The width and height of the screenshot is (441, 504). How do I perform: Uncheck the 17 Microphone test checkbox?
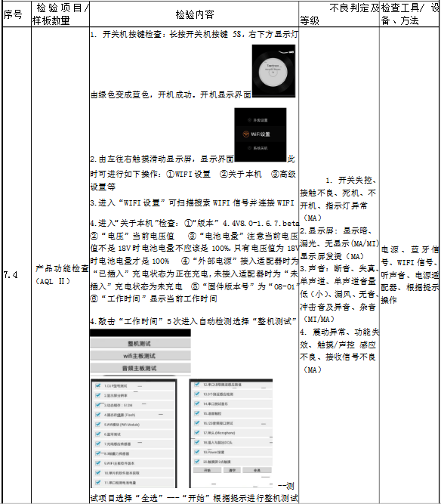[197, 433]
